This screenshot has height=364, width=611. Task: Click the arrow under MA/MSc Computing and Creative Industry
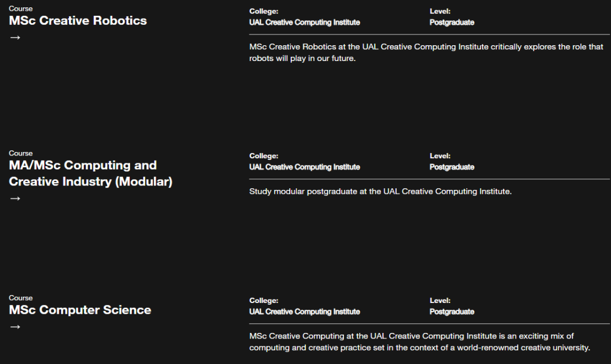click(15, 198)
